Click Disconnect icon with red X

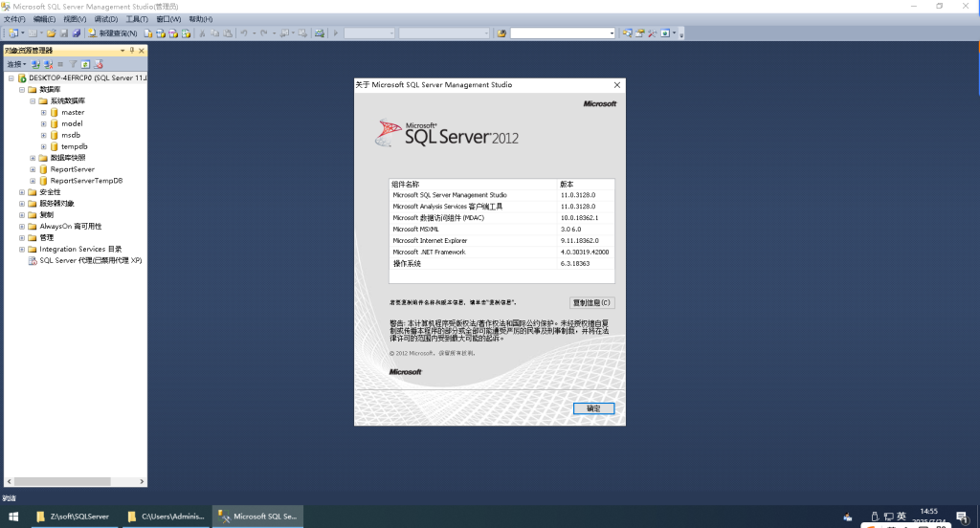pos(48,64)
